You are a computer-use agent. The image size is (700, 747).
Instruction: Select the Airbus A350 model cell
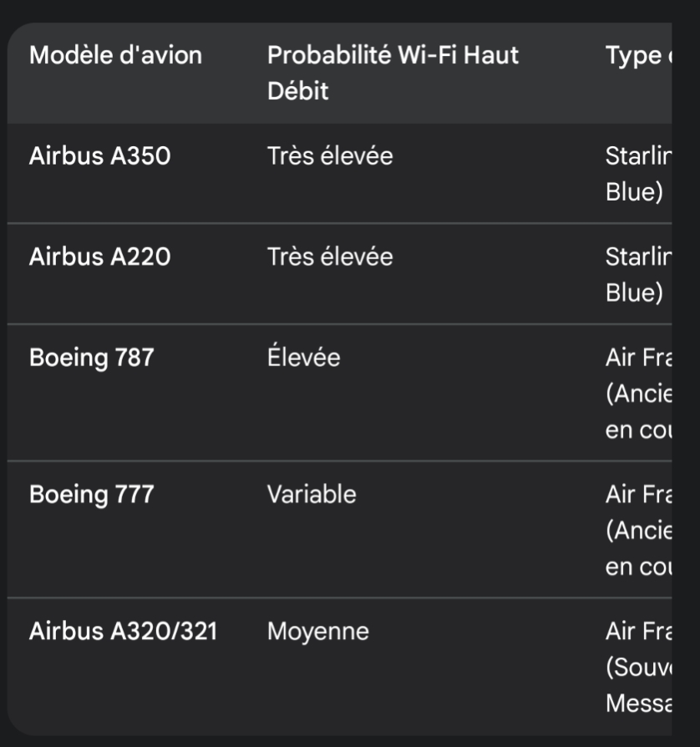coord(99,156)
